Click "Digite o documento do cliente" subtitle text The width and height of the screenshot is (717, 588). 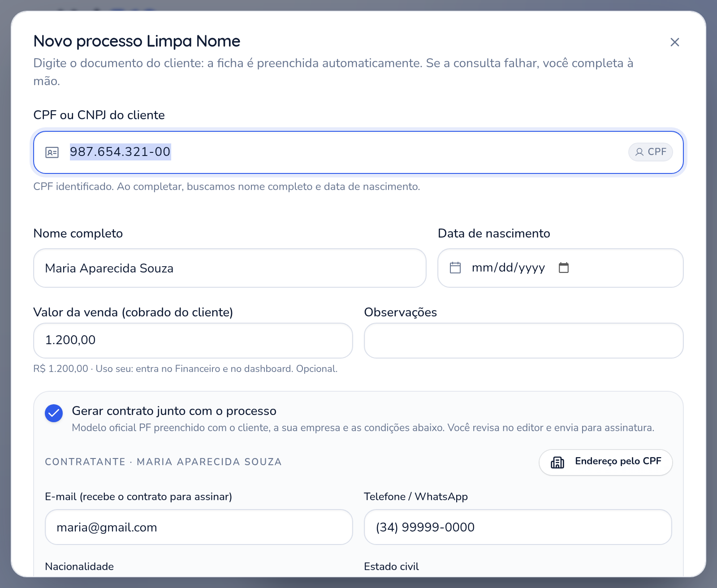click(x=333, y=72)
